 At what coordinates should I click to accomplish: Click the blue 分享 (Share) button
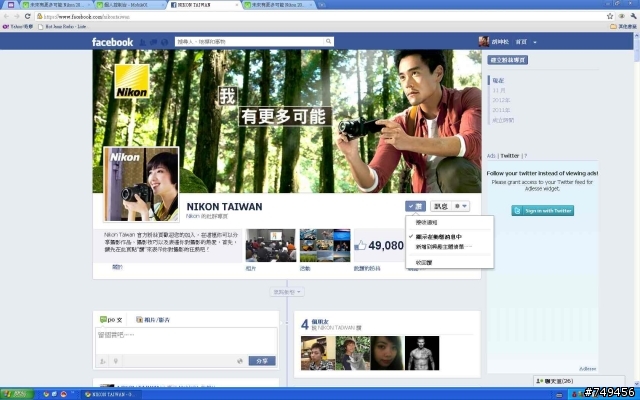pos(262,361)
